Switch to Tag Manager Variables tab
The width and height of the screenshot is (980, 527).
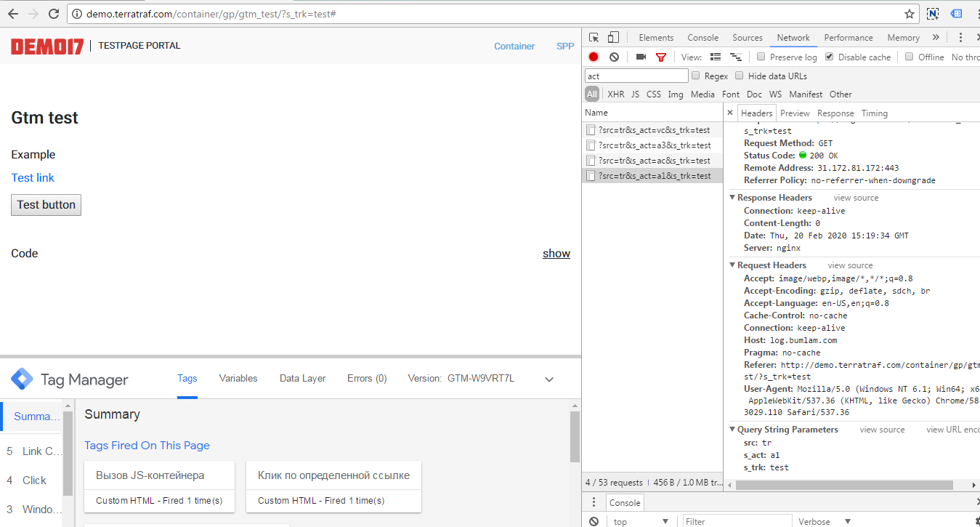(x=238, y=379)
